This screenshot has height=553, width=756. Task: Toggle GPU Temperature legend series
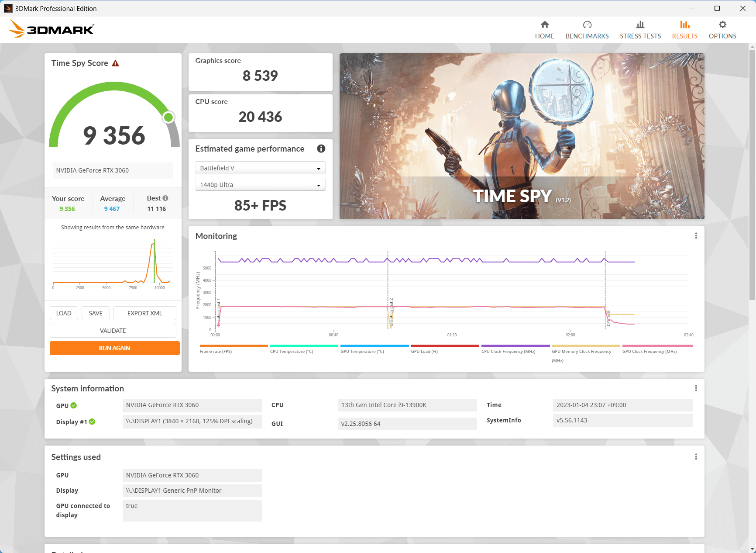coord(375,349)
